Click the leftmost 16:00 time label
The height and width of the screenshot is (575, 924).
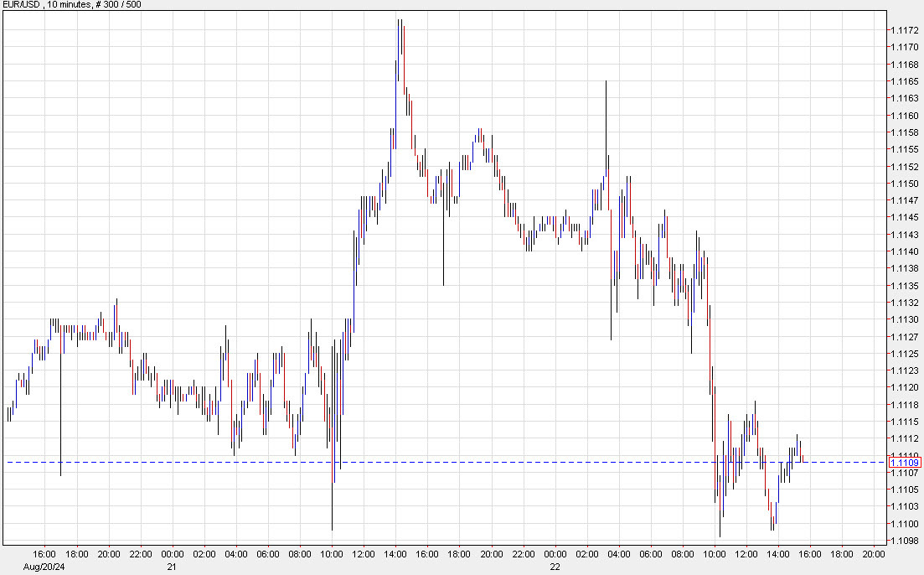(44, 554)
